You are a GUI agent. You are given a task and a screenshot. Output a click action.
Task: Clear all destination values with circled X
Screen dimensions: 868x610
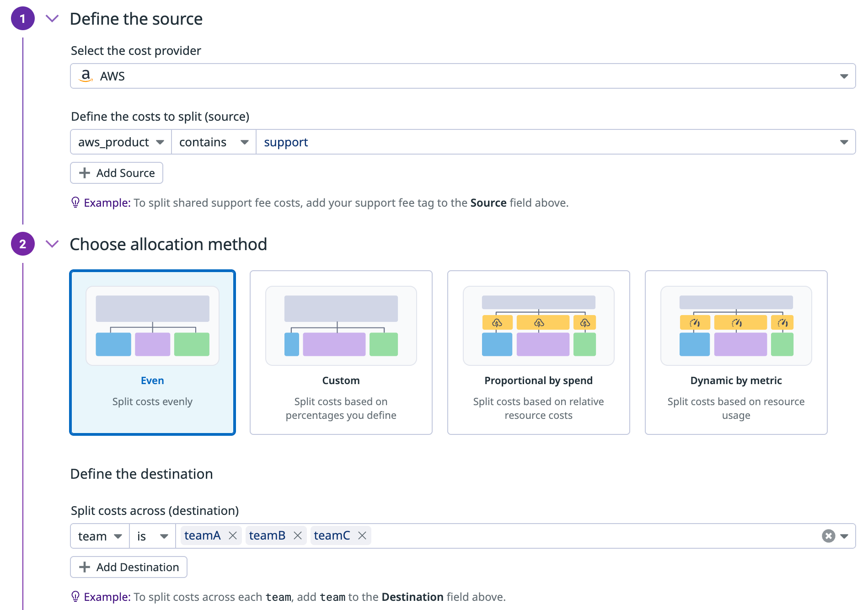tap(828, 536)
